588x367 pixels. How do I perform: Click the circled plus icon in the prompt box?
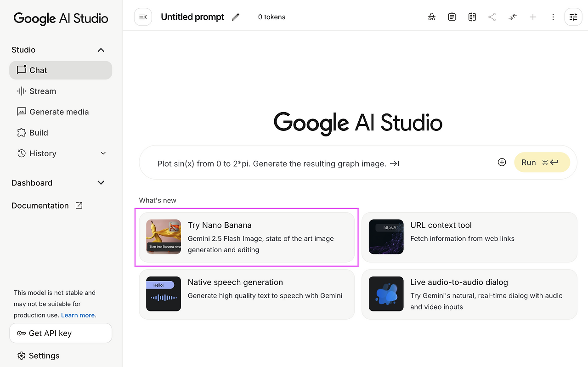click(502, 162)
